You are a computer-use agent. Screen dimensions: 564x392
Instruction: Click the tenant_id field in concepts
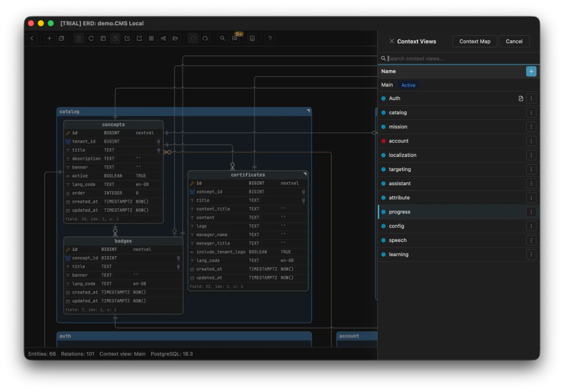[113, 141]
